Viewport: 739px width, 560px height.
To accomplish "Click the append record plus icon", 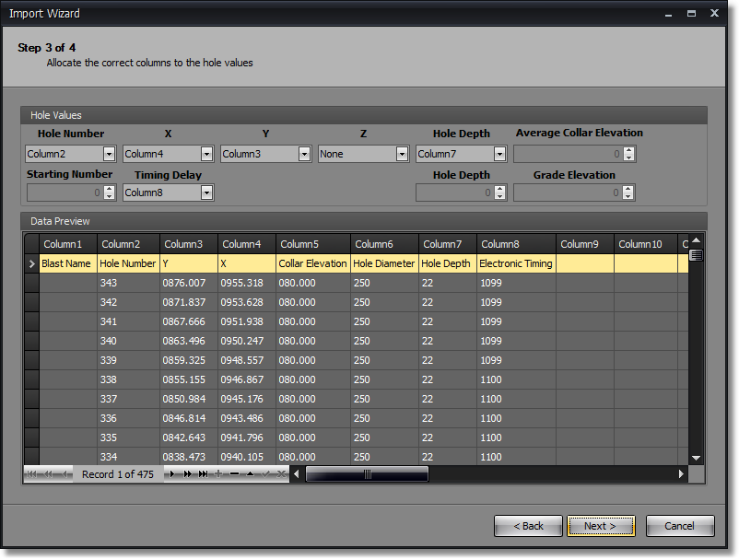I will click(218, 474).
